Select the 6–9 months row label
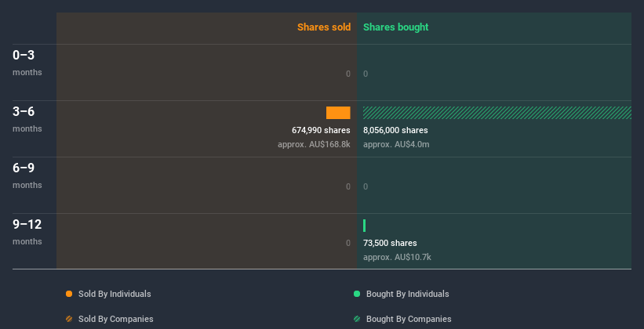 point(27,175)
